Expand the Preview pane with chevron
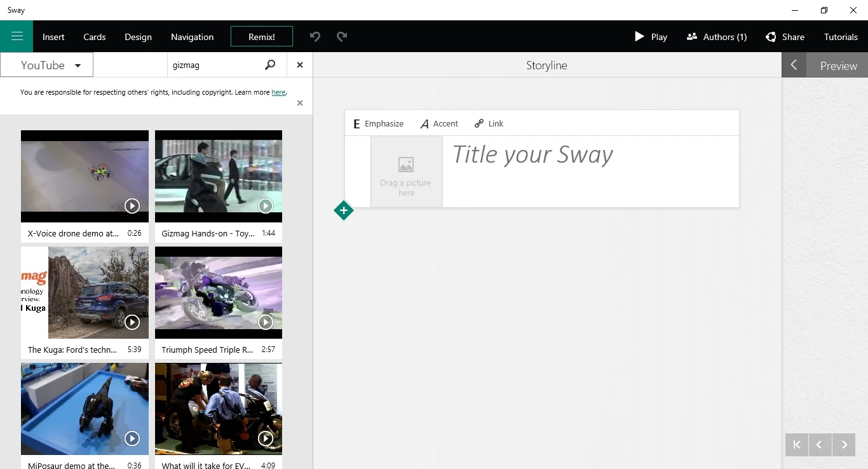 [794, 65]
